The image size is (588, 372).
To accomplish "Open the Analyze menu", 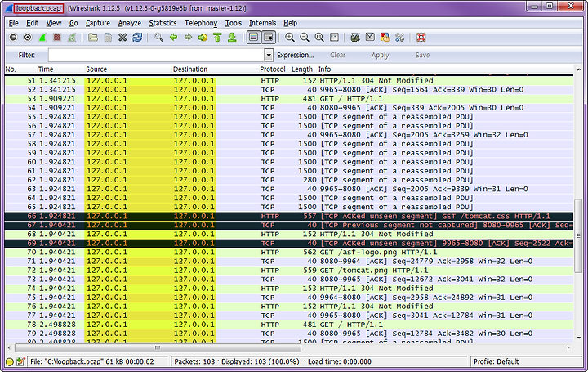I will pyautogui.click(x=129, y=23).
